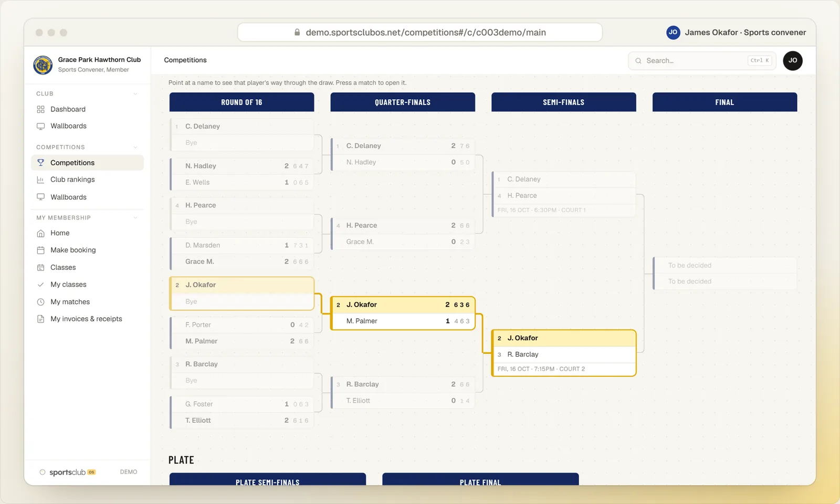The width and height of the screenshot is (840, 504).
Task: Click the Home house icon
Action: click(x=40, y=233)
